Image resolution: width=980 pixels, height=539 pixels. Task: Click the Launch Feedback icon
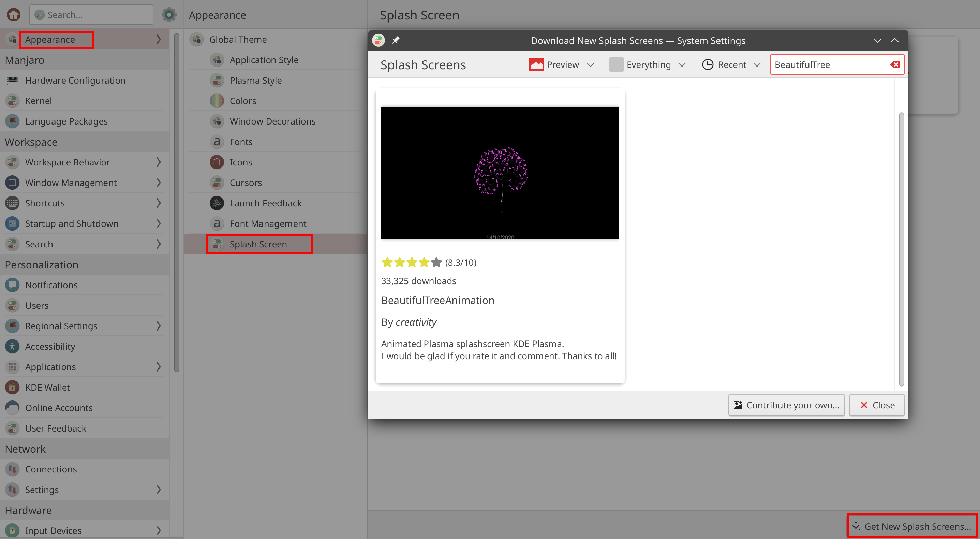point(217,203)
